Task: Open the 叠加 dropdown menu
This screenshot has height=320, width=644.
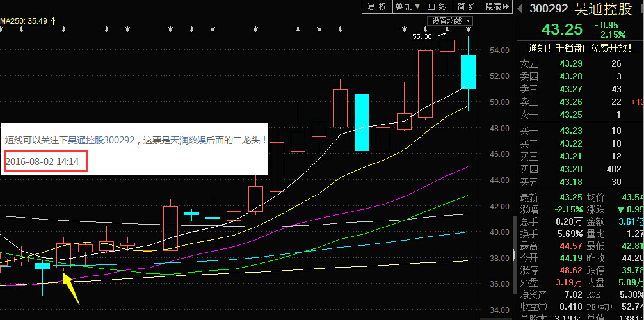Action: (x=408, y=6)
